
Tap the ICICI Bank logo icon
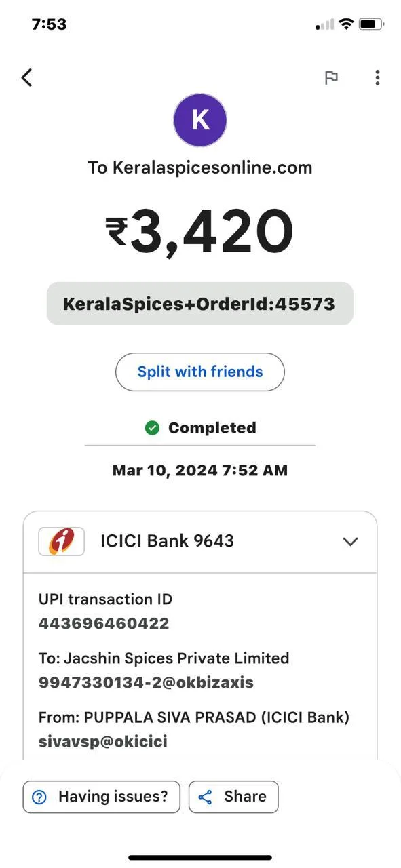(x=62, y=541)
